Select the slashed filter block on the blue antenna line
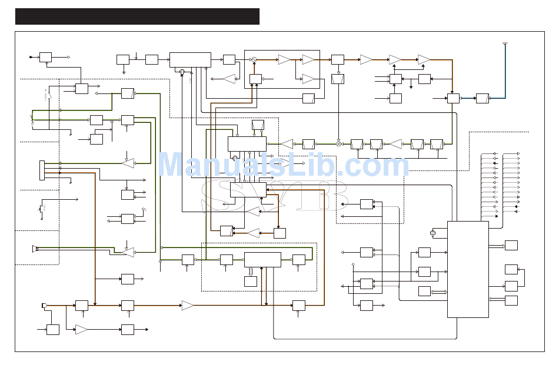559x392 pixels. 483,98
